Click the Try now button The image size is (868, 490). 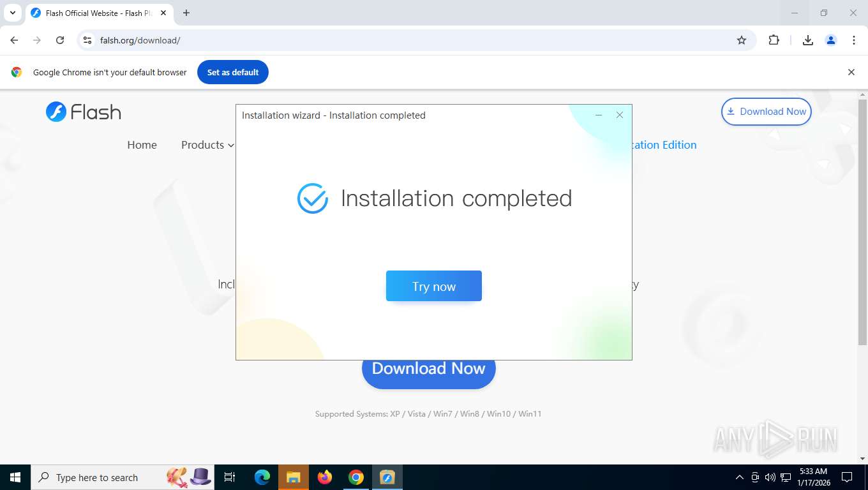click(x=433, y=286)
